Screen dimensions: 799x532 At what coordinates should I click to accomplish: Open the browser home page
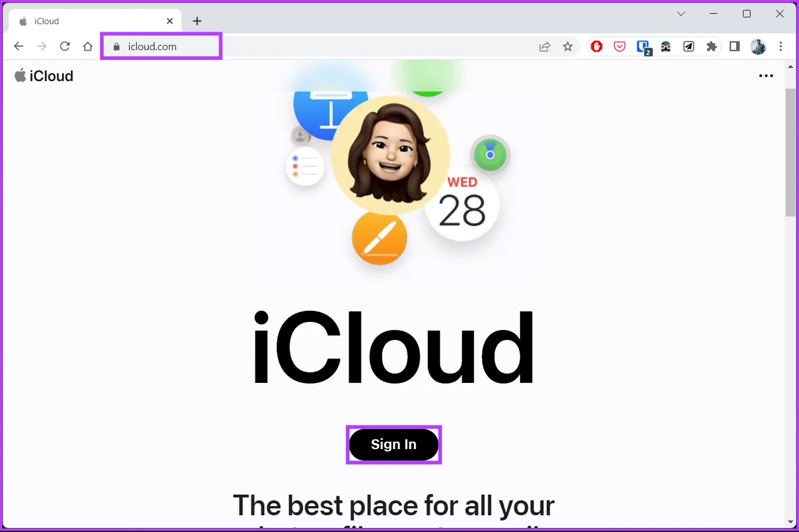(87, 47)
